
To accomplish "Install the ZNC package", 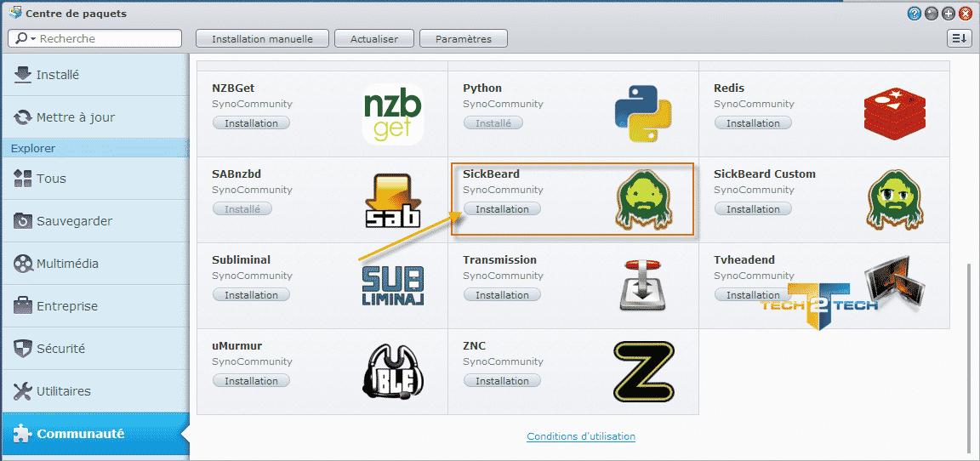I will tap(502, 381).
